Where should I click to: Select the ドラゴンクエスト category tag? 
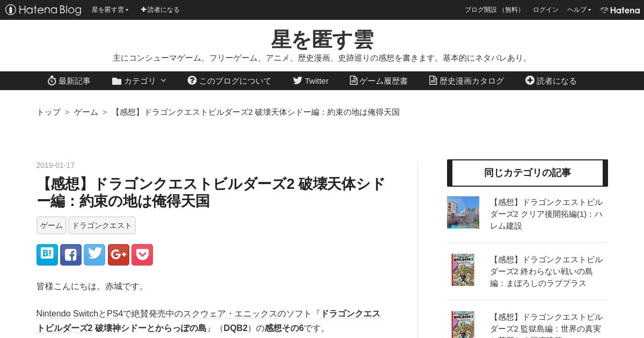tap(102, 225)
